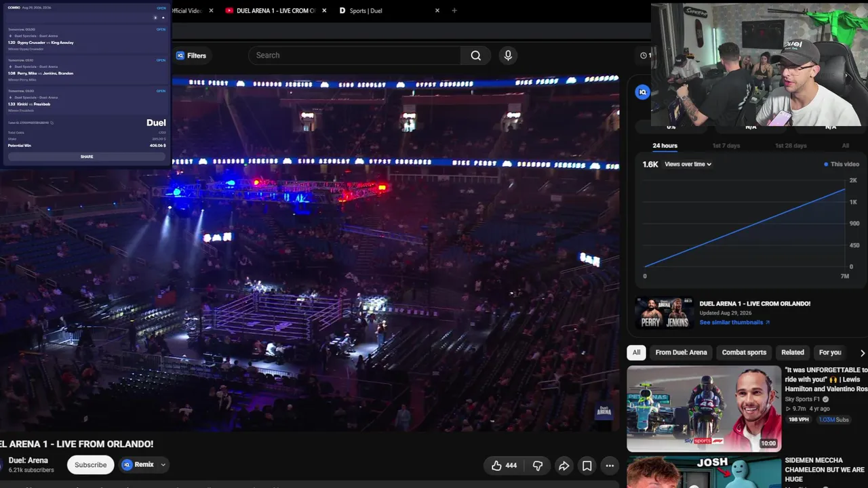Open the Sidemen Mecca Chameleon video thumbnail

[704, 472]
